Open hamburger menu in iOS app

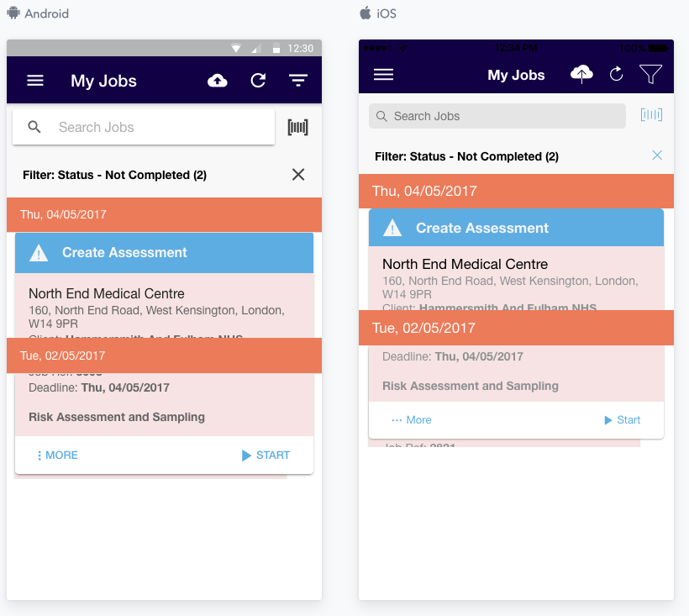click(383, 75)
